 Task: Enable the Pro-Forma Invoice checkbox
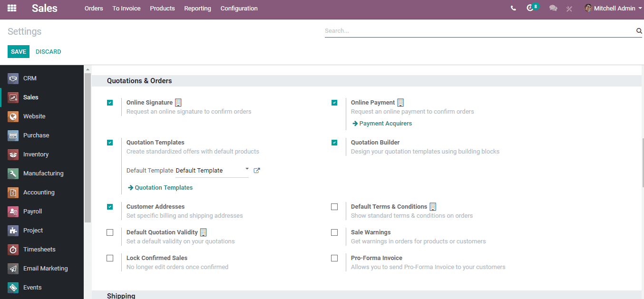pos(334,258)
